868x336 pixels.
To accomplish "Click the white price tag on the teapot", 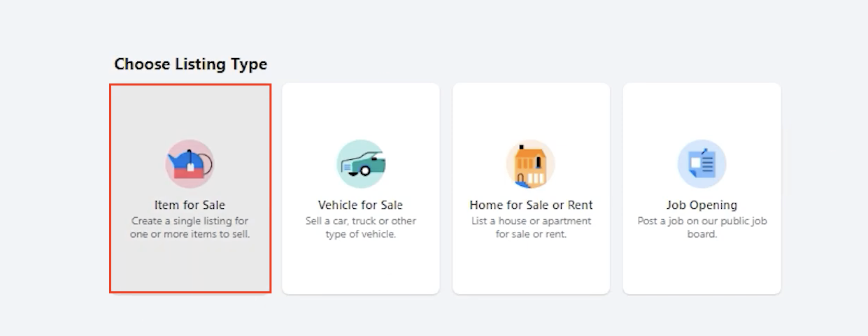I will click(x=190, y=166).
